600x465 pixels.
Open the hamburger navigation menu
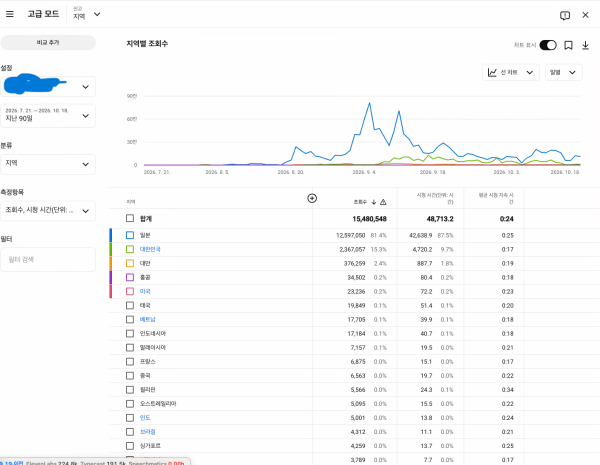[x=10, y=14]
